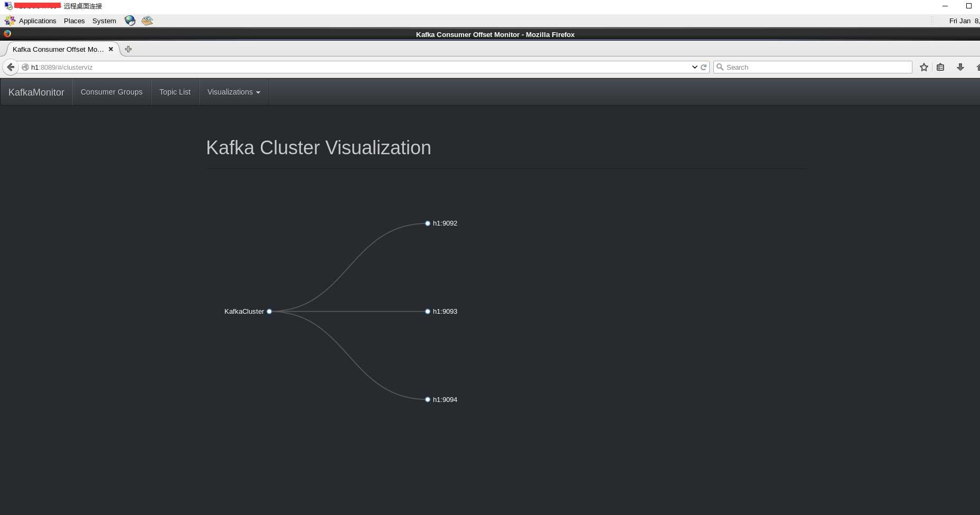Open the System menu
This screenshot has width=980, height=515.
point(104,21)
